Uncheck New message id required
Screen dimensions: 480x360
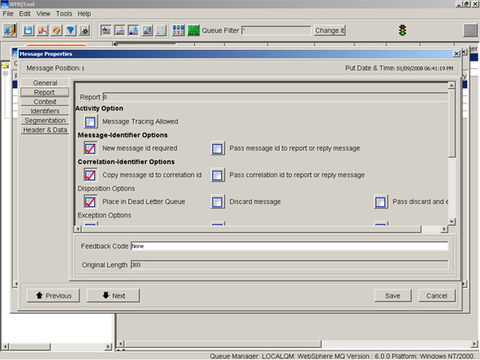click(90, 148)
